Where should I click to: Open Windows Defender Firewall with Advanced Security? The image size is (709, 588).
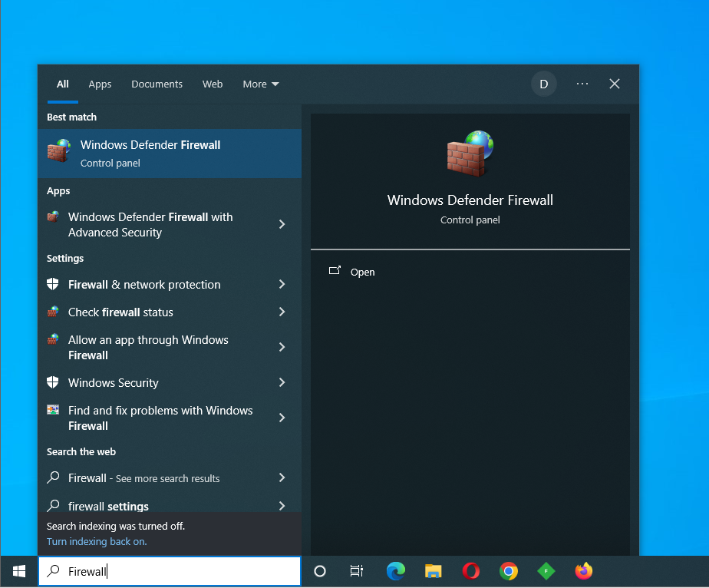click(x=170, y=224)
